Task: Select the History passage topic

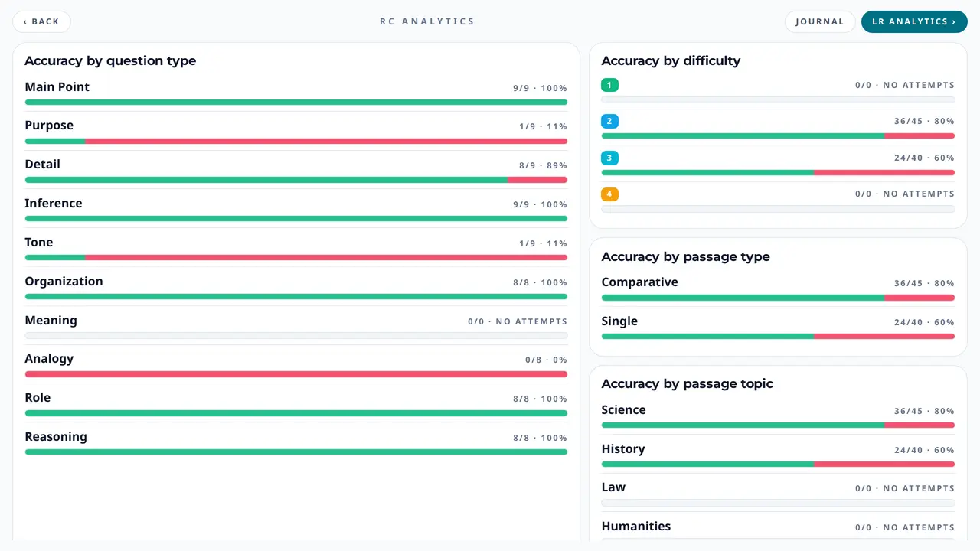Action: (623, 449)
